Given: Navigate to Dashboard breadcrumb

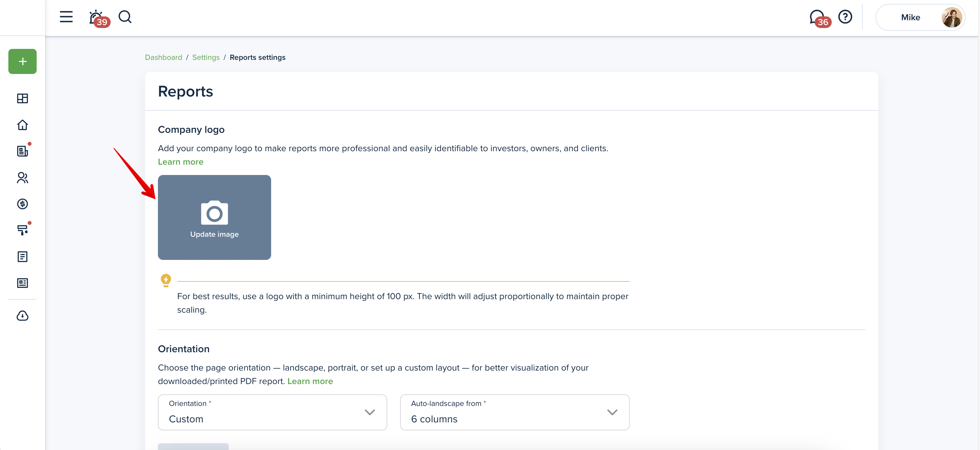Looking at the screenshot, I should tap(164, 58).
